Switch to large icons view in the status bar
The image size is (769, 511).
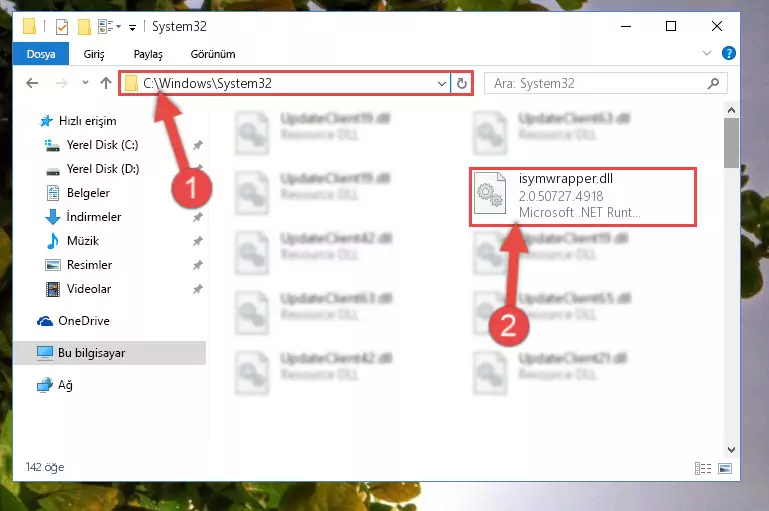(725, 468)
